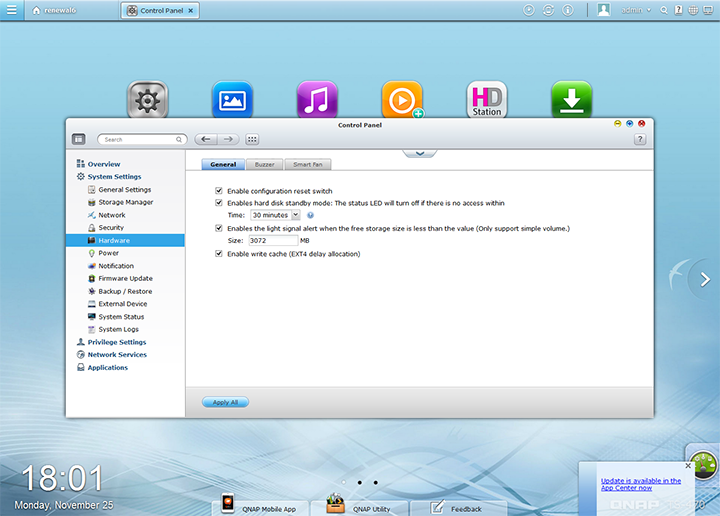Click the Apply All button
Screen dimensions: 720x516
[225, 402]
